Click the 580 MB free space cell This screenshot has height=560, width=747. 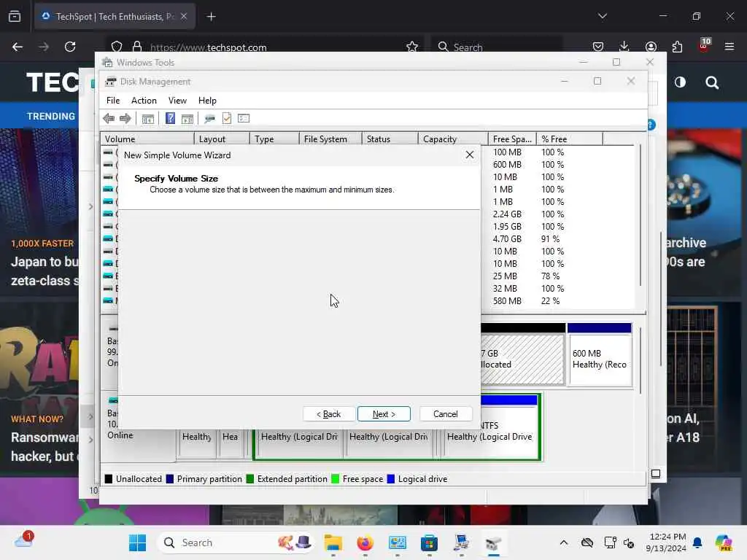coord(508,301)
